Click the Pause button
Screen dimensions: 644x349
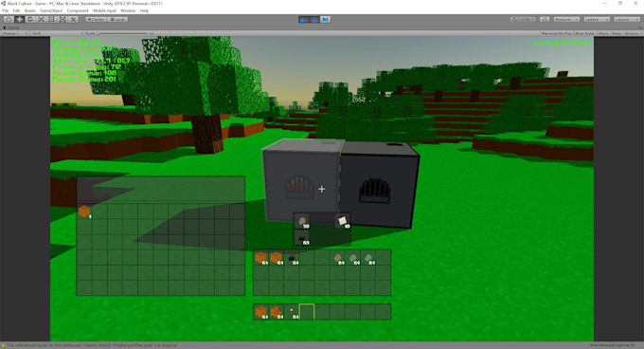pos(314,19)
